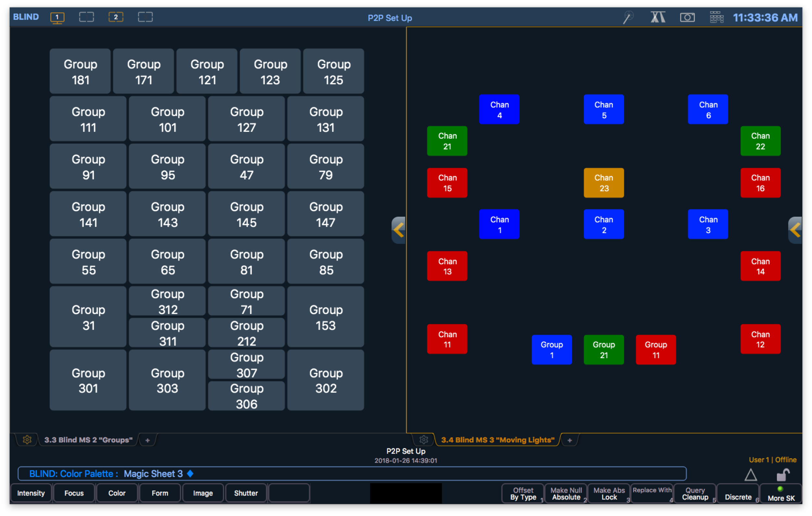Viewport: 812px width, 516px height.
Task: Select the monitor 2 layout icon
Action: pyautogui.click(x=116, y=17)
